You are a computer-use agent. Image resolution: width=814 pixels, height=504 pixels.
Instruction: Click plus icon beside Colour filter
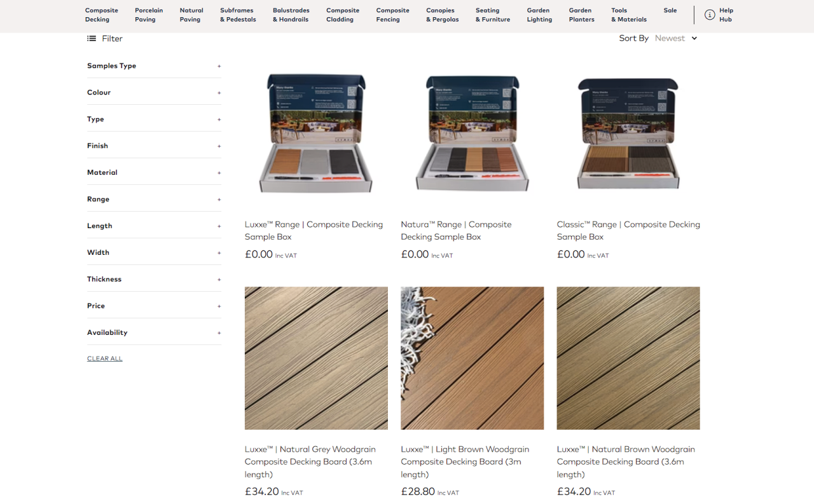[x=219, y=93]
